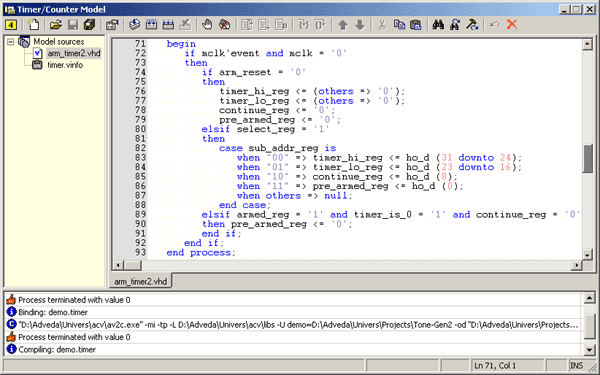Click 'then pre_armed_reg' on line 90
600x375 pixels.
[x=254, y=224]
